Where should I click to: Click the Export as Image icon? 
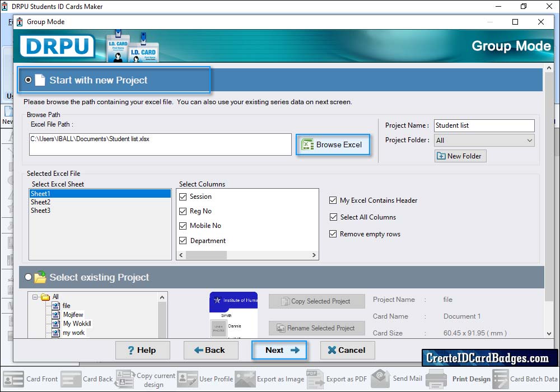[245, 379]
